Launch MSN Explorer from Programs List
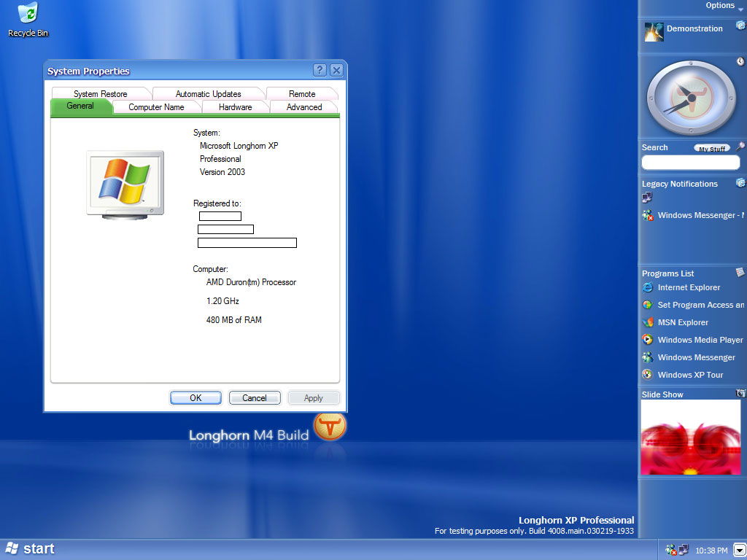The width and height of the screenshot is (747, 560). click(x=683, y=322)
